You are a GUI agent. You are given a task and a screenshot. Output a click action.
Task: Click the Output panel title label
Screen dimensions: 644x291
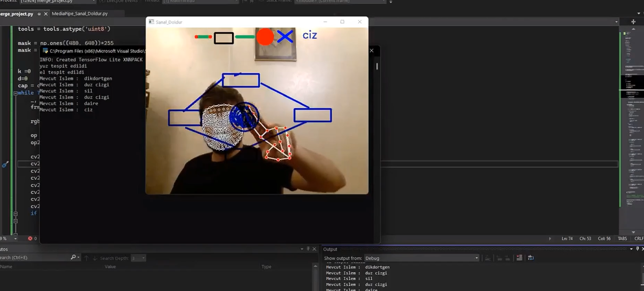pyautogui.click(x=330, y=249)
